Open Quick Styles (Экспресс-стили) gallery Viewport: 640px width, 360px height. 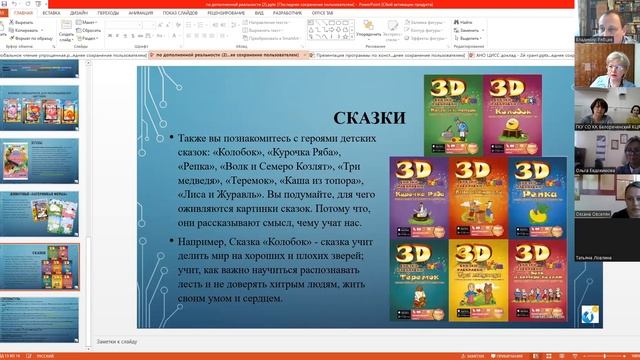click(392, 31)
